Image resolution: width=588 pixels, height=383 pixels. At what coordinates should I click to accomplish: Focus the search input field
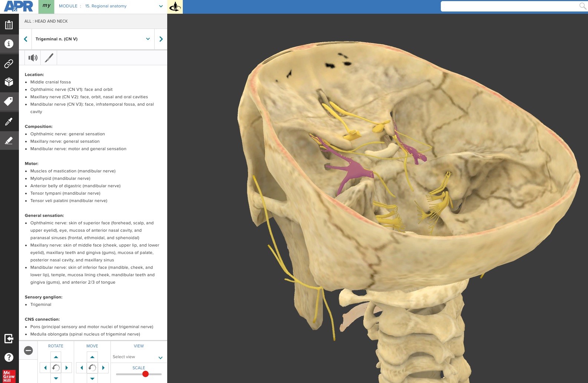pyautogui.click(x=509, y=6)
